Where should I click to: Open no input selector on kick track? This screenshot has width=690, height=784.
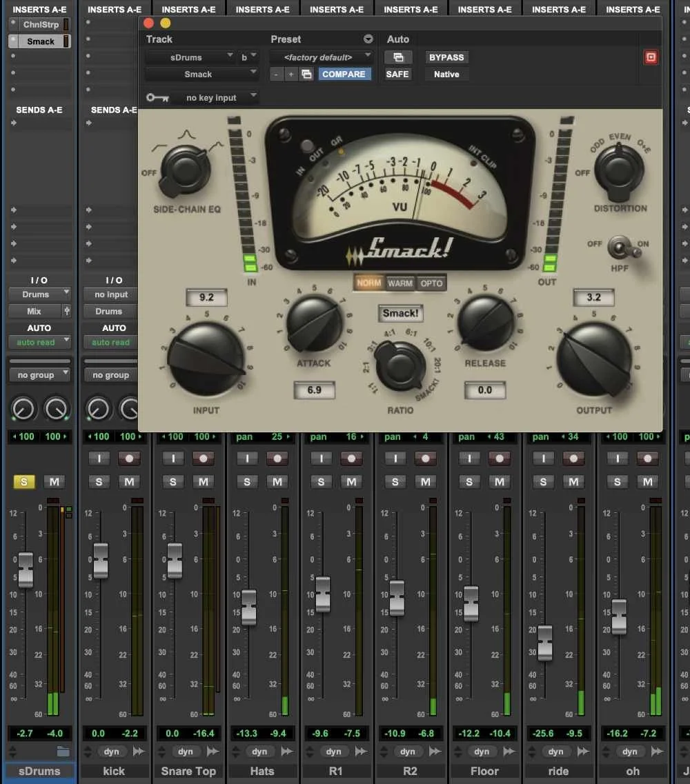coord(110,294)
